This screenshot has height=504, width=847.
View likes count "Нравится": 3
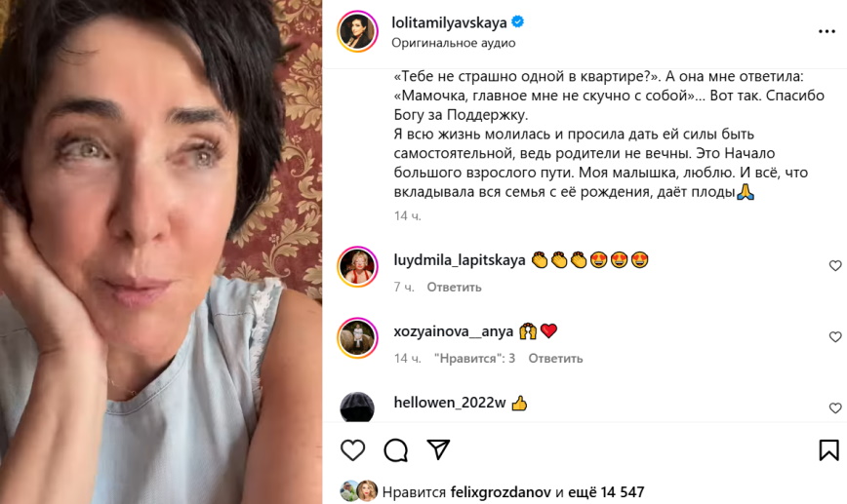coord(474,359)
